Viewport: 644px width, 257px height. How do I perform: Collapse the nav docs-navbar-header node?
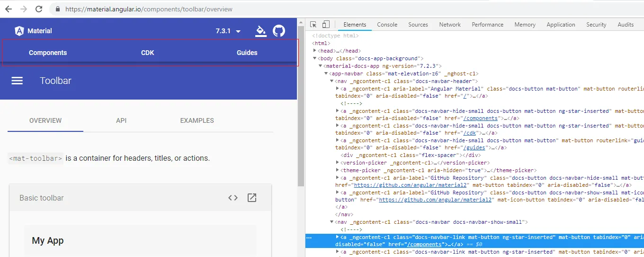click(x=332, y=81)
